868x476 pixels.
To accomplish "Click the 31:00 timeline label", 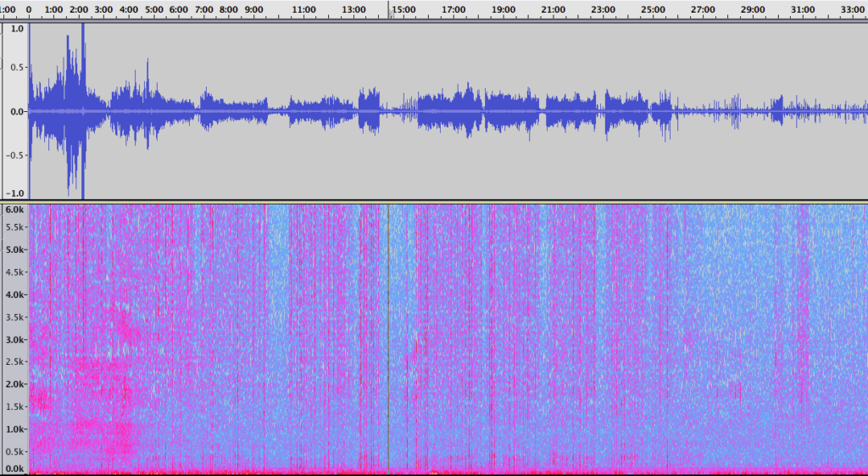I will pyautogui.click(x=803, y=9).
